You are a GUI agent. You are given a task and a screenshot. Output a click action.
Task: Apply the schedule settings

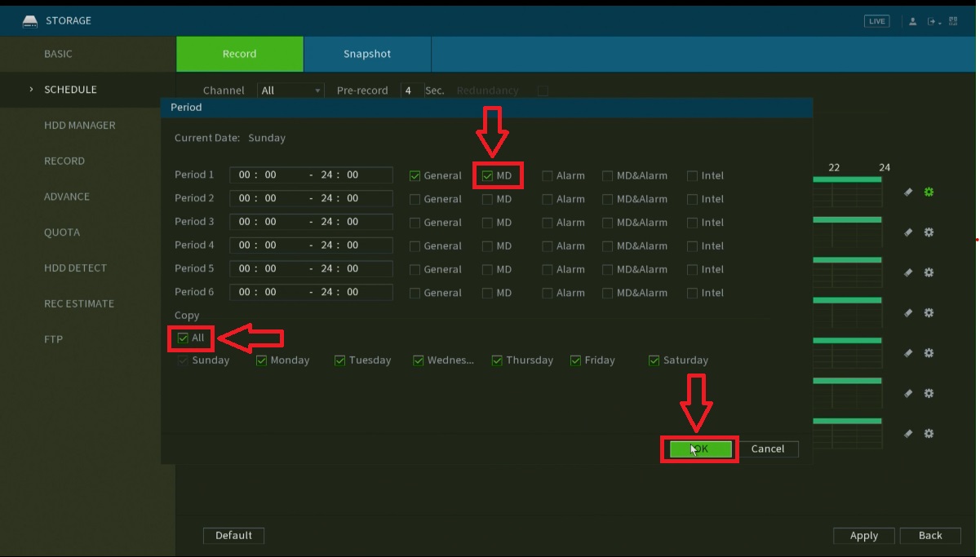[x=864, y=536]
